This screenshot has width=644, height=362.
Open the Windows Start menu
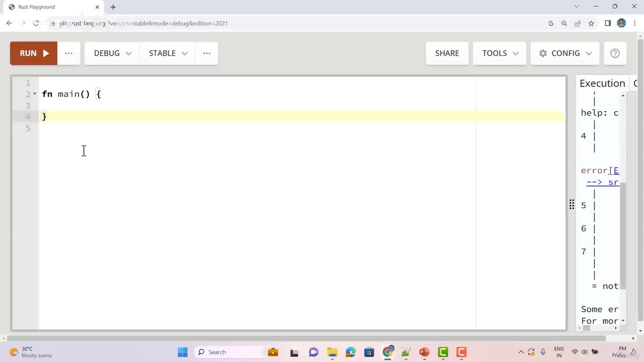pyautogui.click(x=183, y=352)
